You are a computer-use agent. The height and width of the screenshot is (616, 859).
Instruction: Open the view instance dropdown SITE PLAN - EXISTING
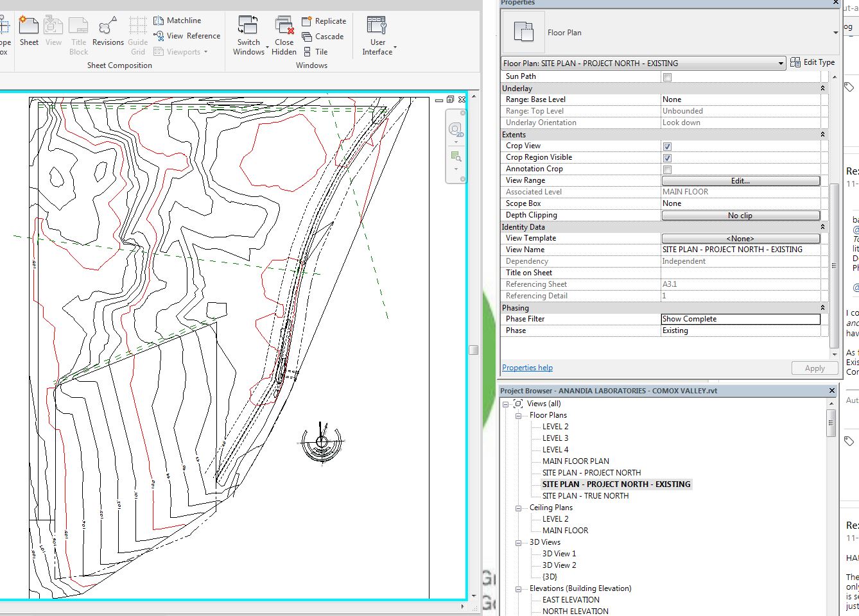pyautogui.click(x=643, y=63)
